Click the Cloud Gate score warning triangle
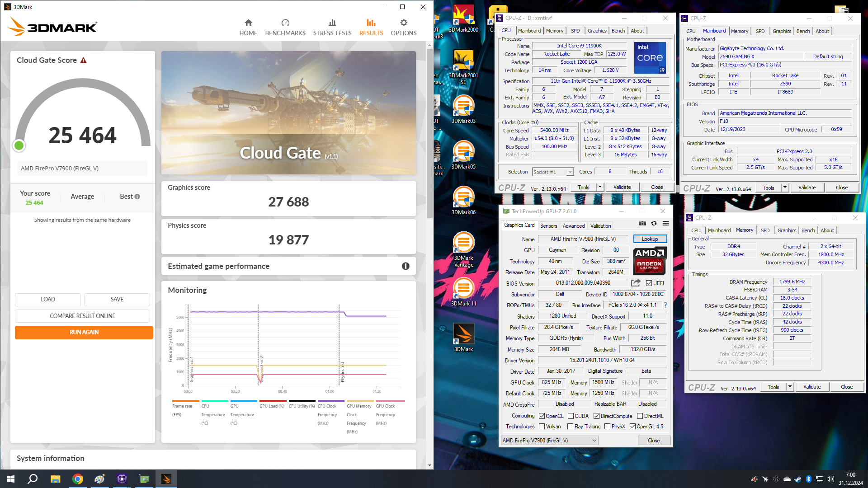Viewport: 868px width, 488px height. pos(83,61)
